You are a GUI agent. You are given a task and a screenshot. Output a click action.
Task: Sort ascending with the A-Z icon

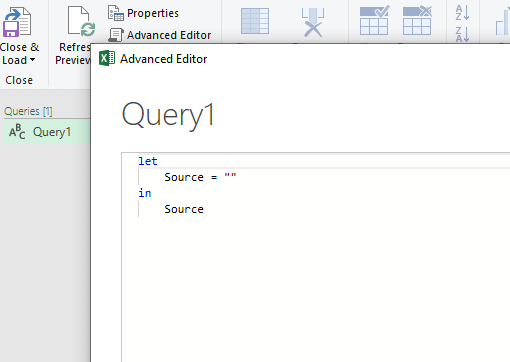click(x=462, y=12)
